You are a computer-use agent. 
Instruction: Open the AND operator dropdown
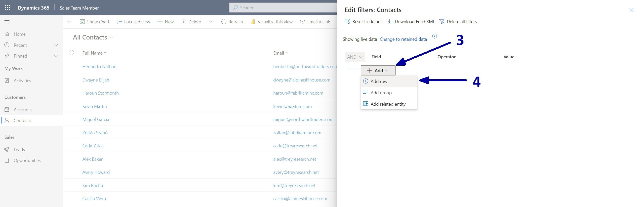(355, 57)
